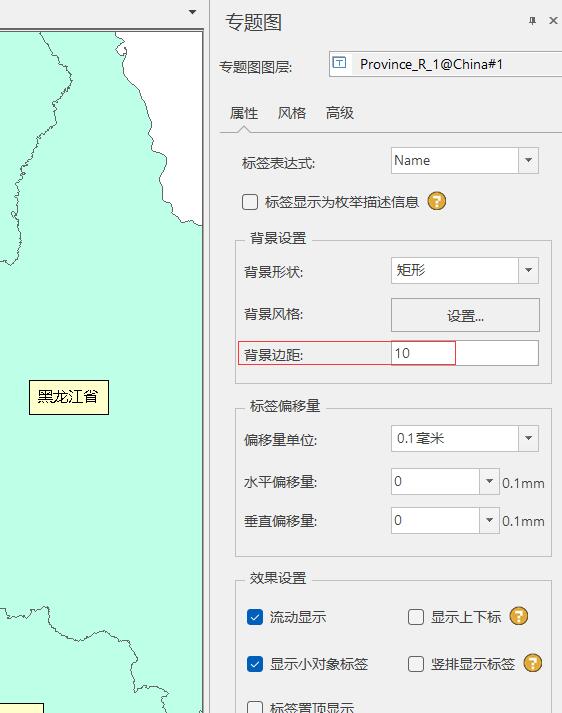Enable 显示上下标 checkbox
Image resolution: width=562 pixels, height=713 pixels.
[x=416, y=617]
